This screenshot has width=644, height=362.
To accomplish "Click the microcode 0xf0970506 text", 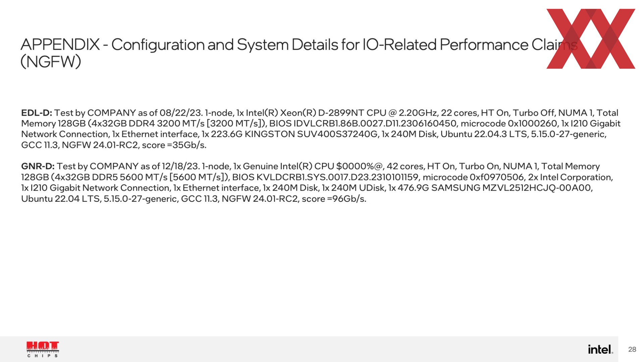I will pyautogui.click(x=473, y=177).
